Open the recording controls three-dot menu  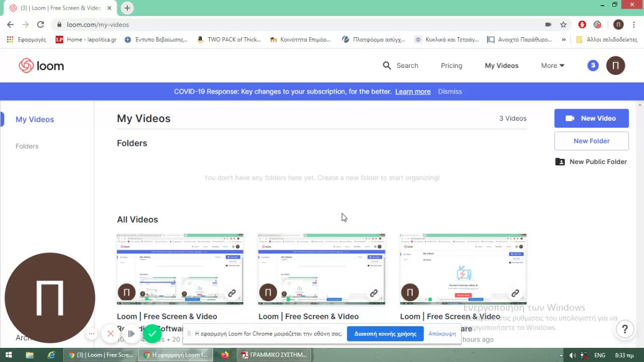click(x=92, y=333)
